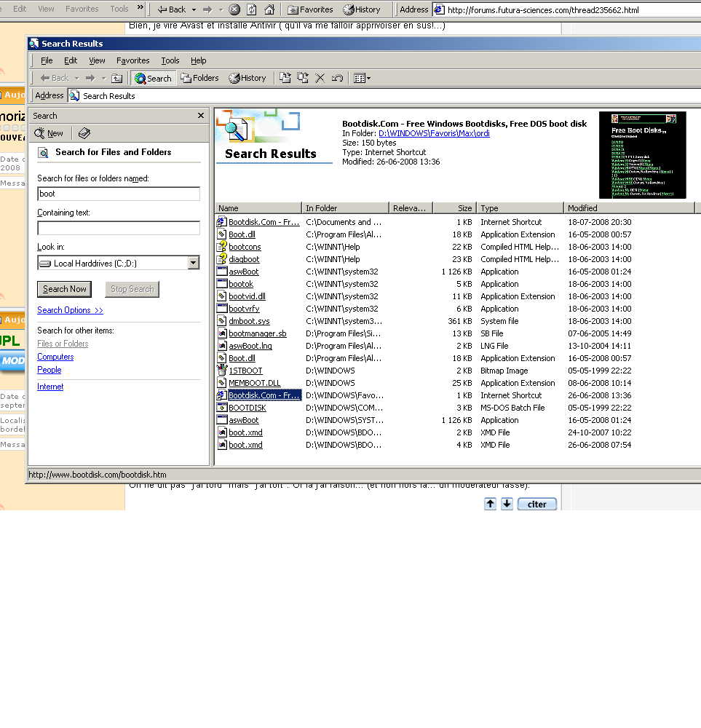Select the bootcons help file icon

click(222, 247)
